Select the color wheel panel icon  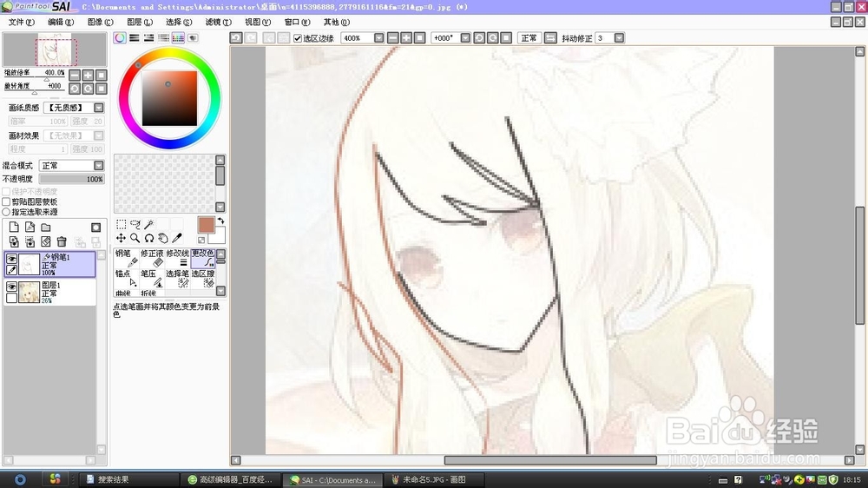point(120,37)
